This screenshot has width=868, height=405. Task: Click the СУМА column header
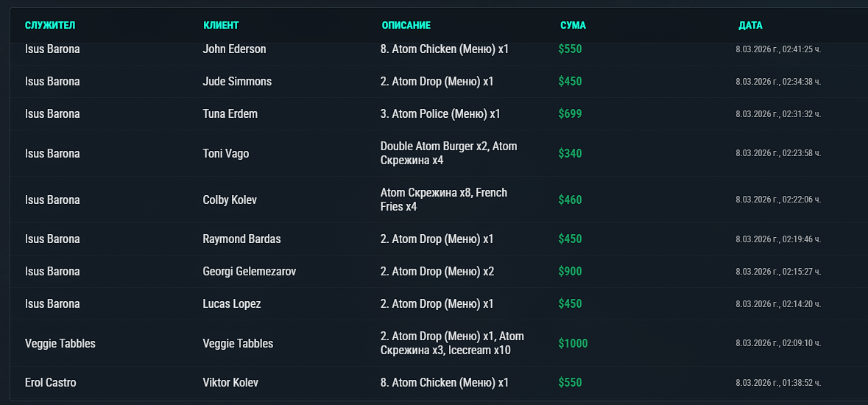point(573,26)
